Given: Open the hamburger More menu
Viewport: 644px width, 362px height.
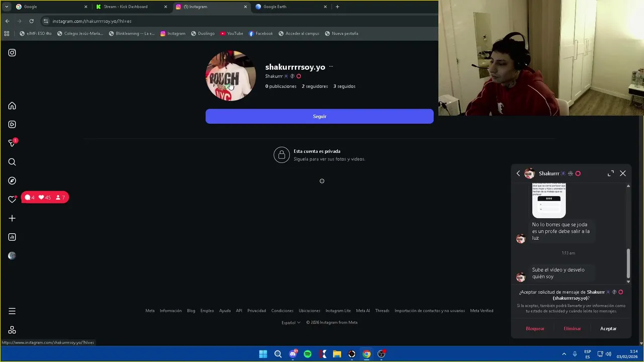Looking at the screenshot, I should [12, 311].
